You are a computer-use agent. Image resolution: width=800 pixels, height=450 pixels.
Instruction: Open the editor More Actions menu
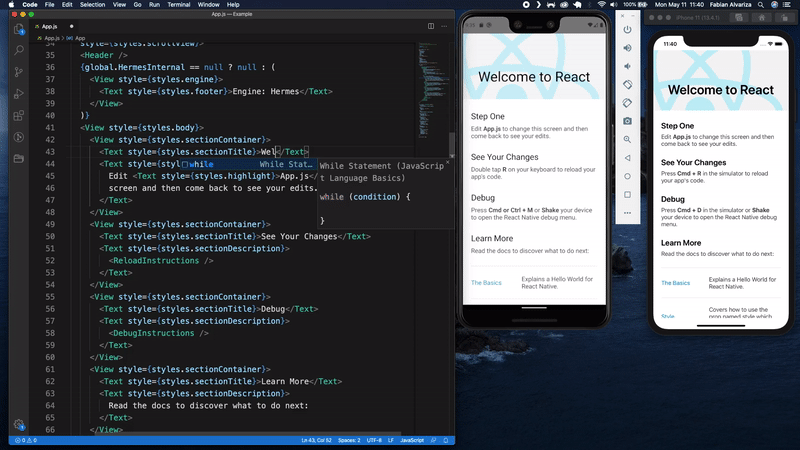(444, 26)
